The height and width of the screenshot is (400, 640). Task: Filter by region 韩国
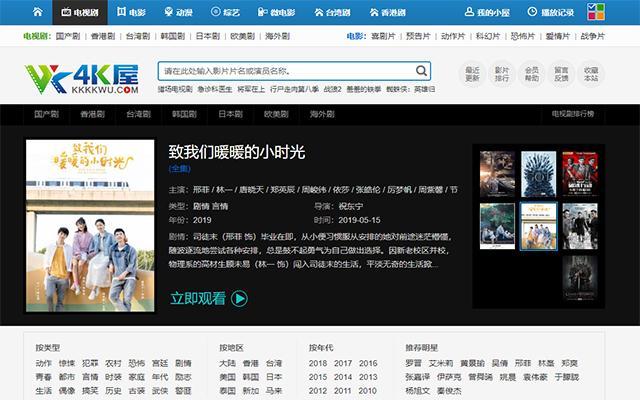251,377
